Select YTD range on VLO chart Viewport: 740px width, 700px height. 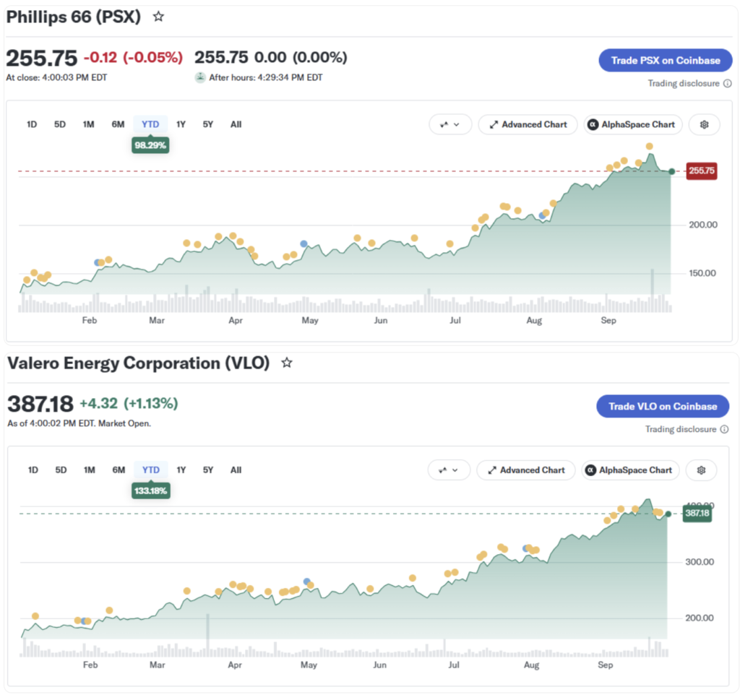(151, 470)
